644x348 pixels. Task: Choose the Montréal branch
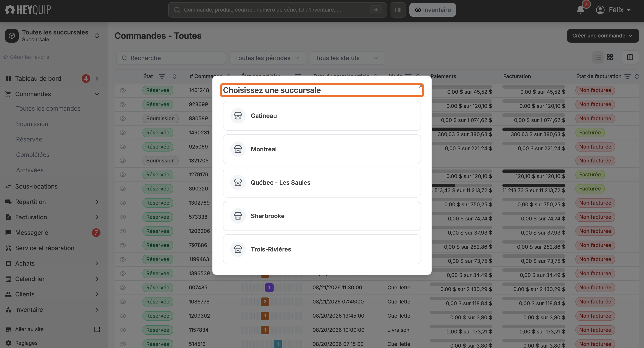point(322,149)
